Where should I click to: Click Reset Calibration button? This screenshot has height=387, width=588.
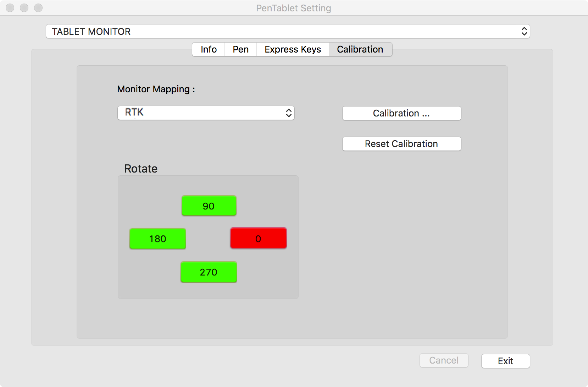401,144
